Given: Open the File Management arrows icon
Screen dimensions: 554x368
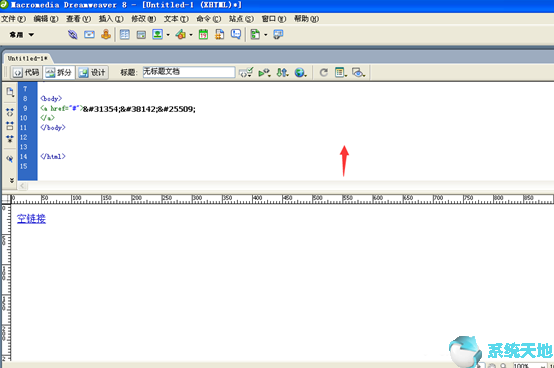Looking at the screenshot, I should point(282,73).
